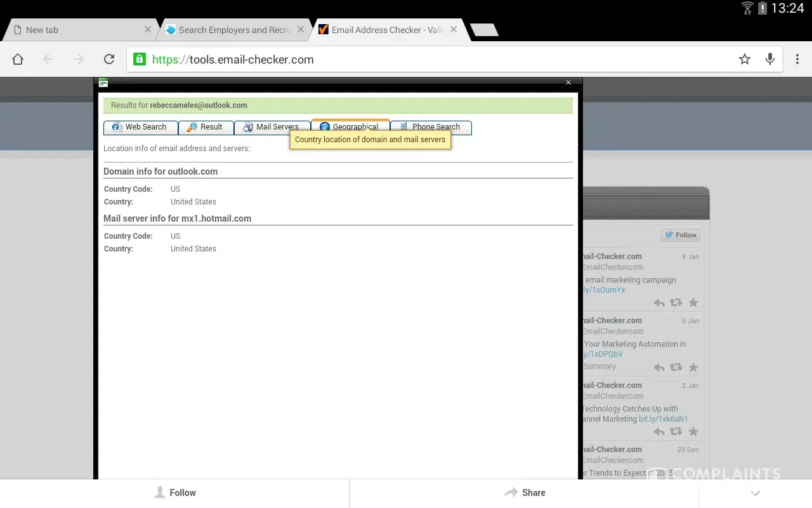Start voice search with the microphone
The height and width of the screenshot is (508, 812).
pos(770,59)
